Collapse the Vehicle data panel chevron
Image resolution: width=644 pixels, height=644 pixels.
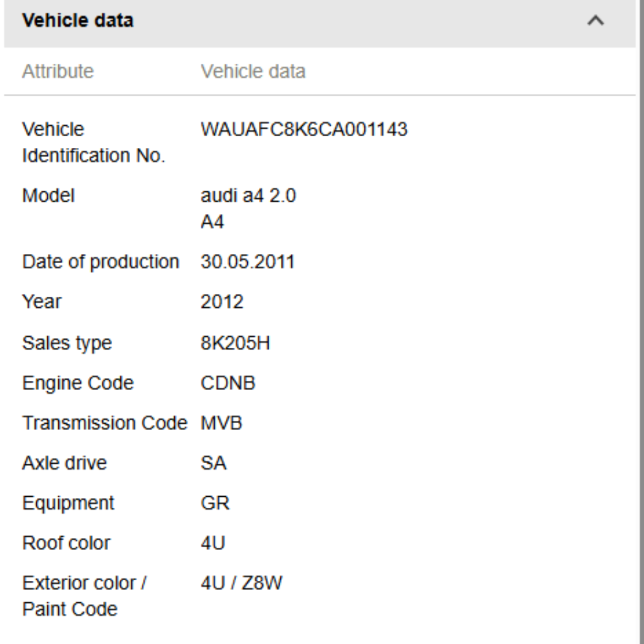tap(596, 20)
